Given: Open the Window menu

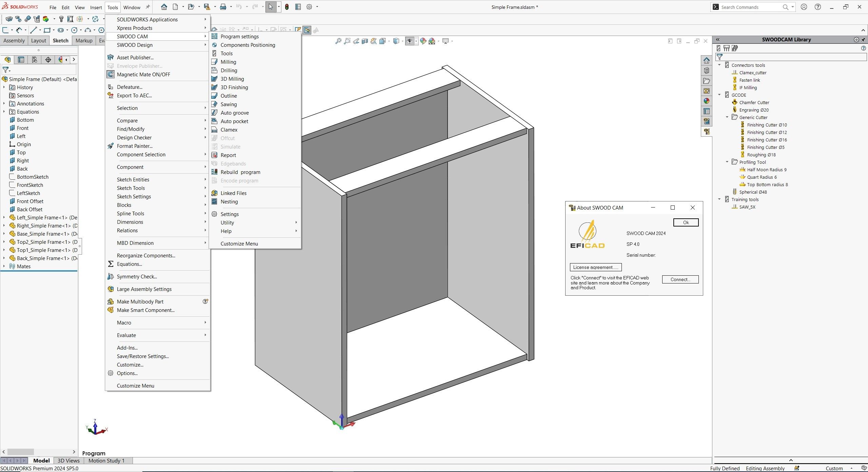Looking at the screenshot, I should pyautogui.click(x=132, y=7).
